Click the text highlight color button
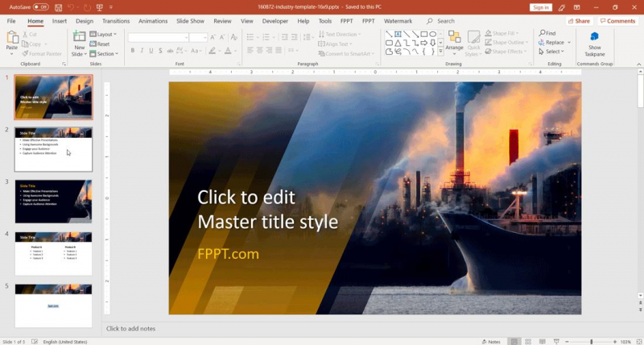 coord(212,51)
